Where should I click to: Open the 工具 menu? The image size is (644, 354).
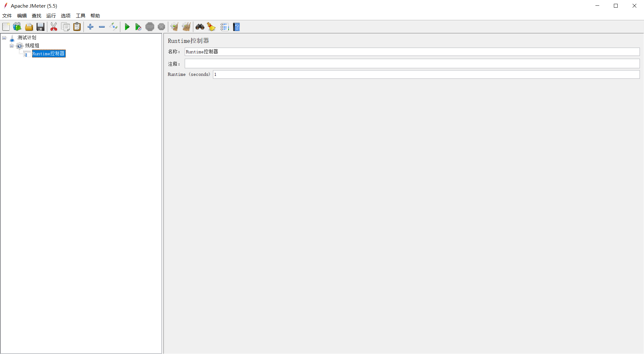click(x=81, y=16)
